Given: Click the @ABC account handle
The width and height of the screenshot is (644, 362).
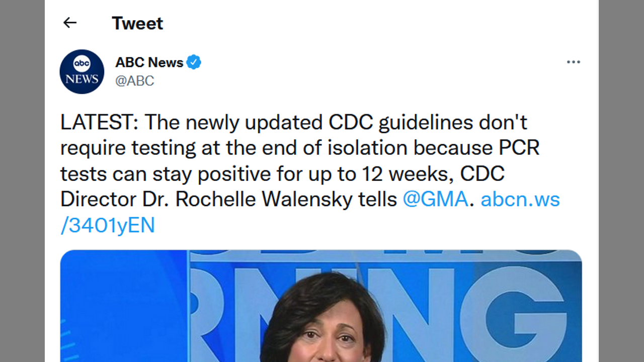Looking at the screenshot, I should click(x=135, y=80).
